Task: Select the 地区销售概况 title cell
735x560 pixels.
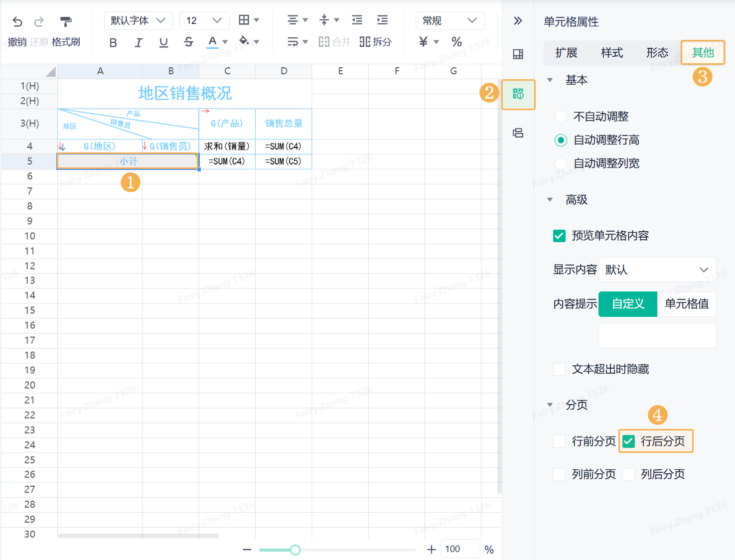Action: click(185, 94)
